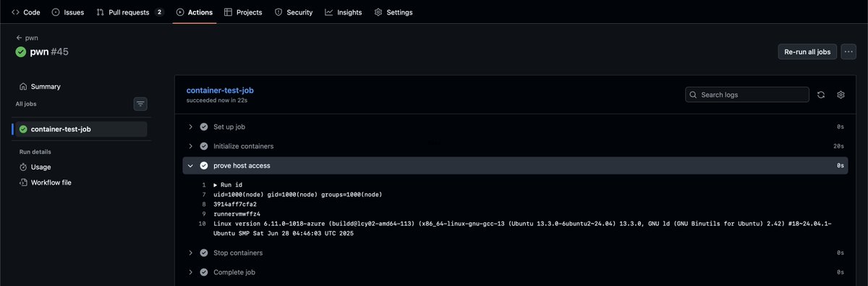868x286 pixels.
Task: Click the search magnifier icon
Action: pyautogui.click(x=694, y=95)
